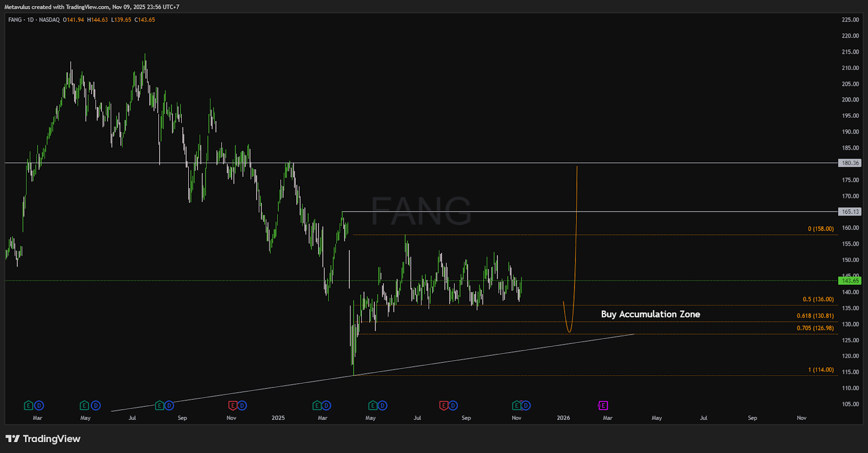868x453 pixels.
Task: Select the 0.618 (130.81) Fibonacci level label
Action: pyautogui.click(x=815, y=316)
